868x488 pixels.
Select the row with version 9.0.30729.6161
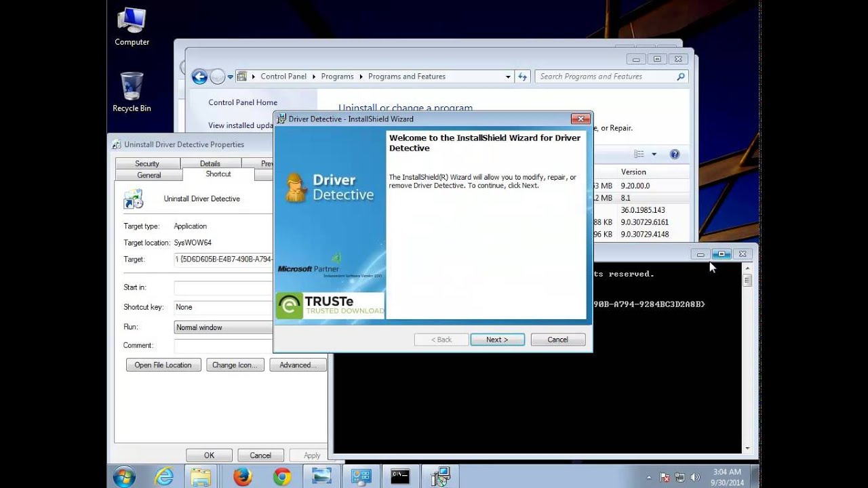(640, 222)
